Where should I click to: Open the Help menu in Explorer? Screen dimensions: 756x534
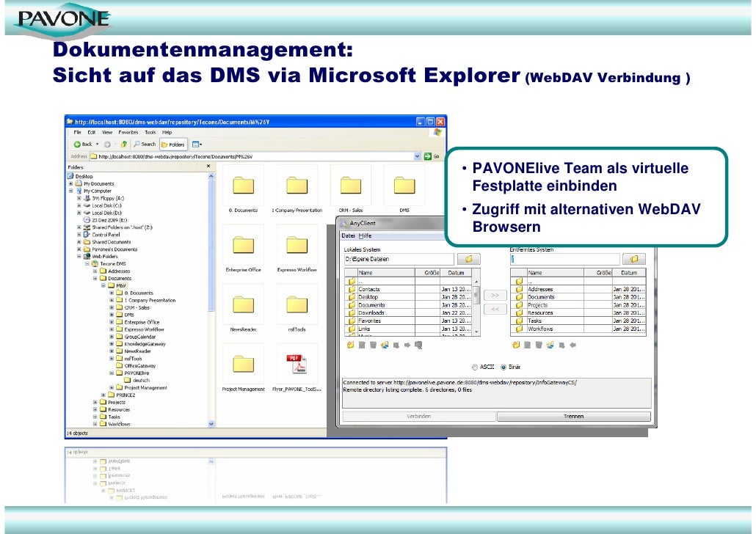coord(167,132)
